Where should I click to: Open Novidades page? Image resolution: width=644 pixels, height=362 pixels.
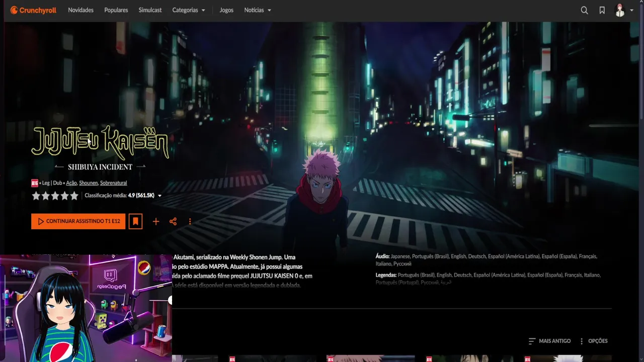pyautogui.click(x=80, y=10)
